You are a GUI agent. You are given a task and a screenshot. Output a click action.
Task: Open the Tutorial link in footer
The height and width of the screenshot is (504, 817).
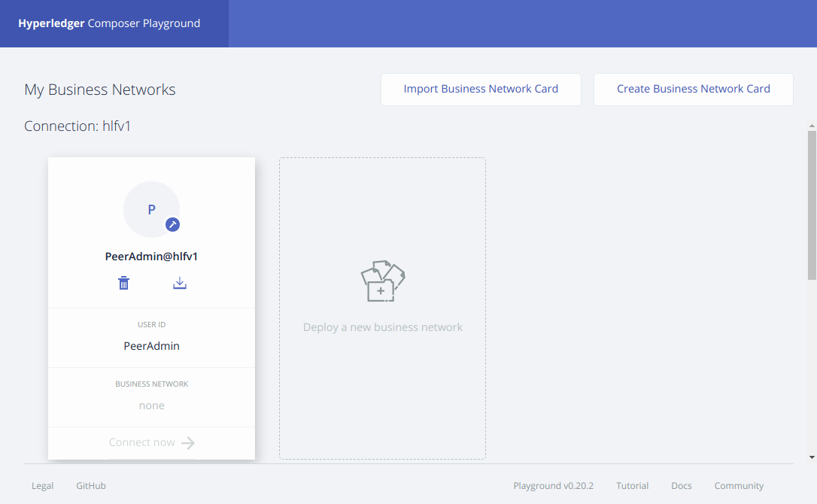(x=632, y=486)
